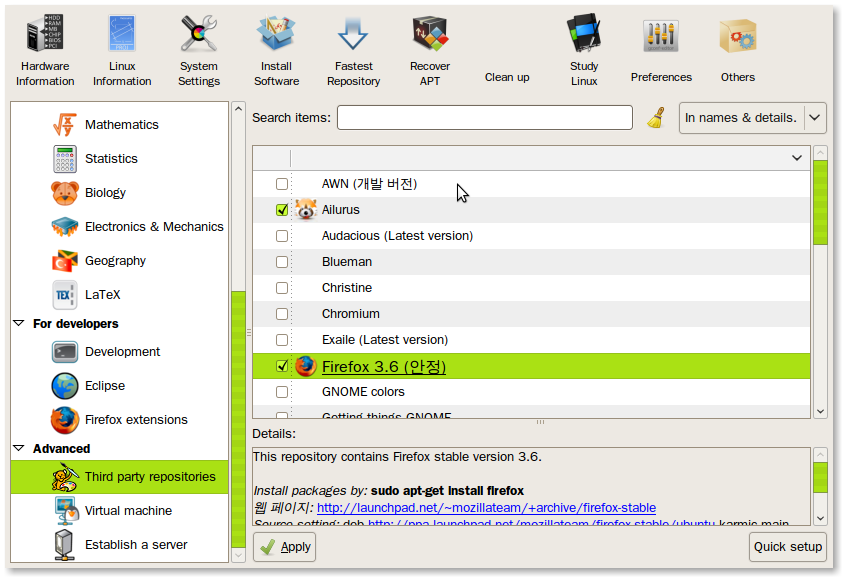Select the Biology bear icon

pos(64,193)
